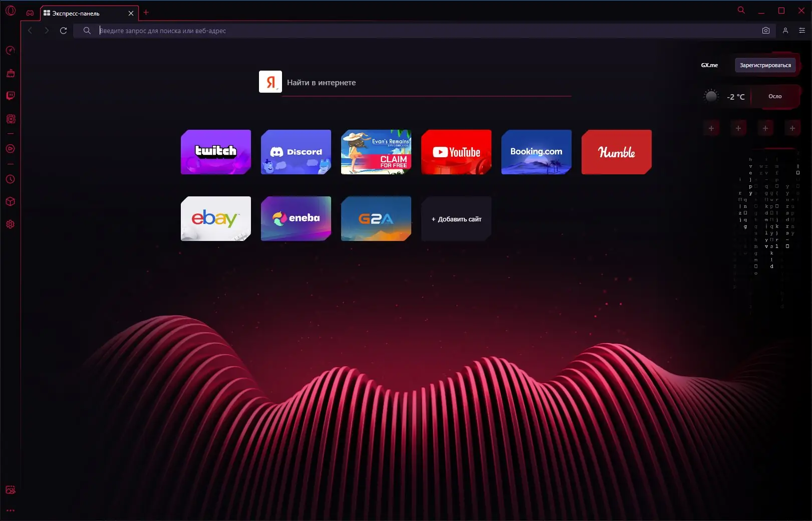Open Extensions cube icon in sidebar
812x521 pixels.
coord(11,201)
